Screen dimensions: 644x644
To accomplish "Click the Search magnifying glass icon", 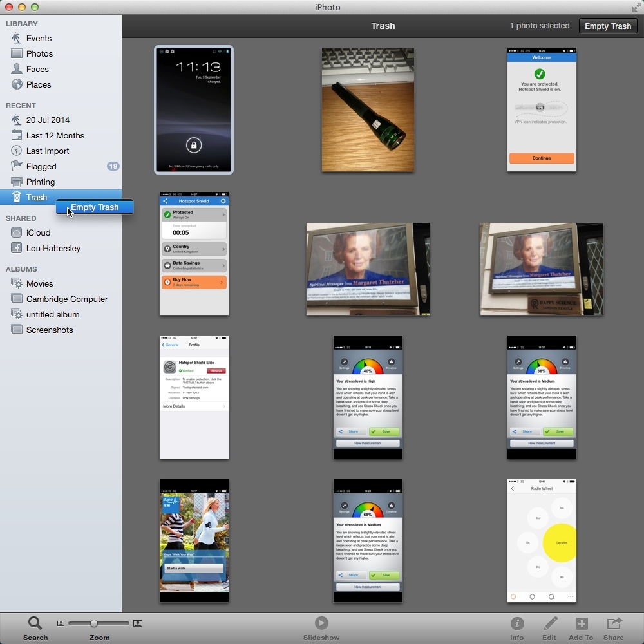I will tap(35, 623).
